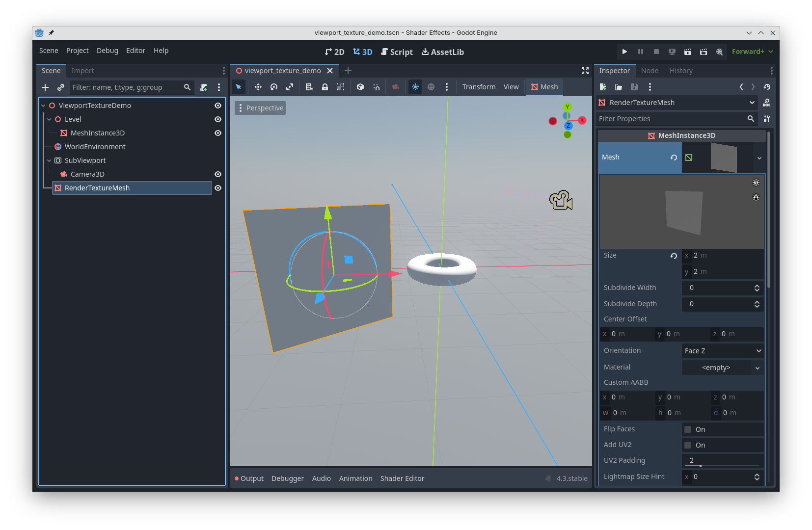Image resolution: width=812 pixels, height=530 pixels.
Task: Open the Output bottom panel
Action: pos(249,478)
